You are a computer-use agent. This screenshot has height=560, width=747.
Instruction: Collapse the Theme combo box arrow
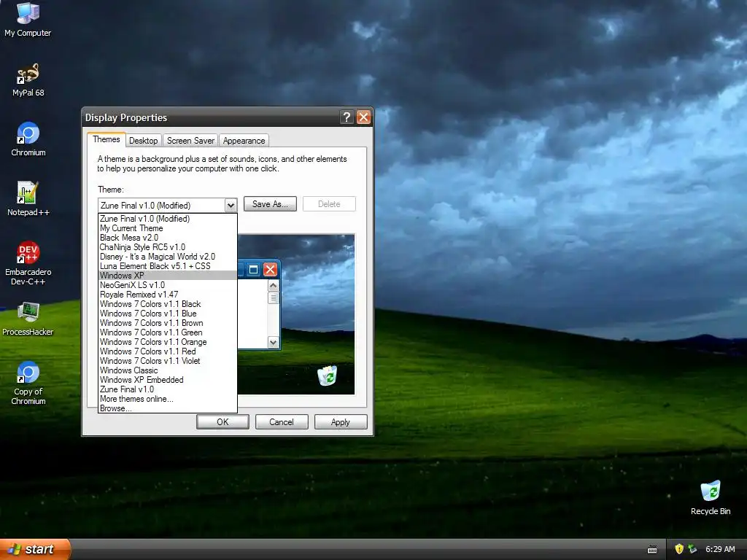tap(231, 205)
